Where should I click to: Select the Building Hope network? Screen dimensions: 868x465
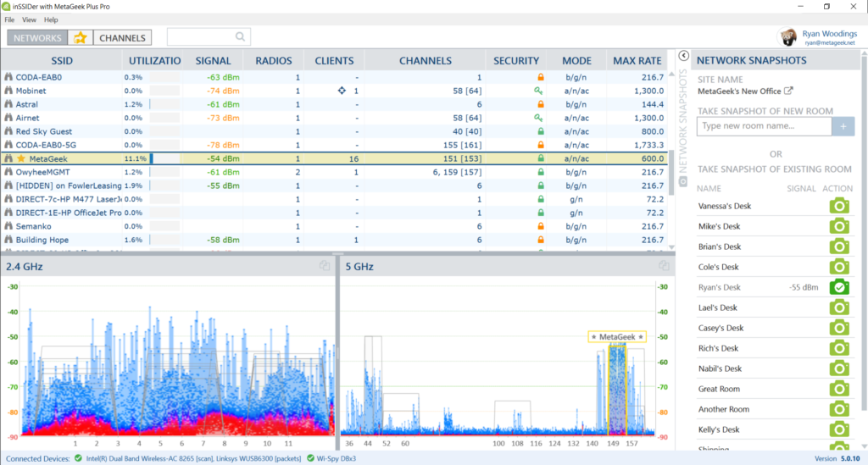click(x=334, y=240)
